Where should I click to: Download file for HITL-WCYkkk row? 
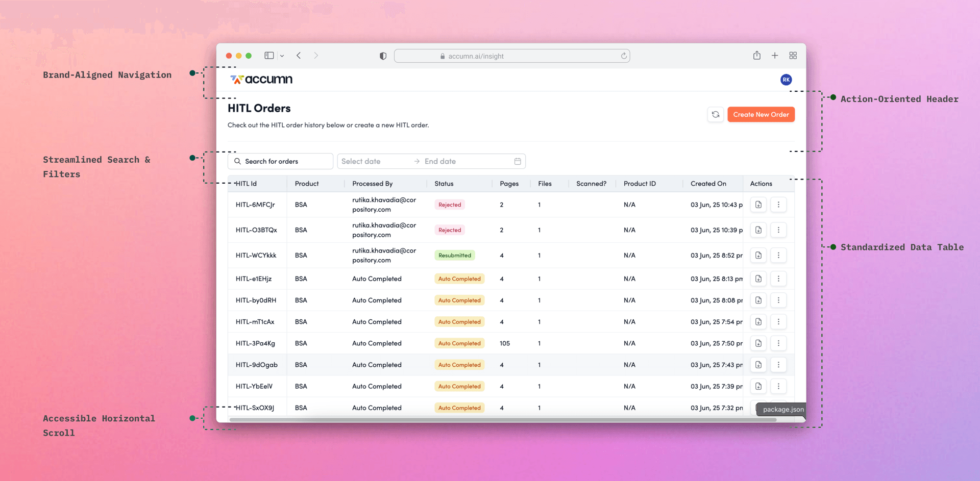[758, 255]
